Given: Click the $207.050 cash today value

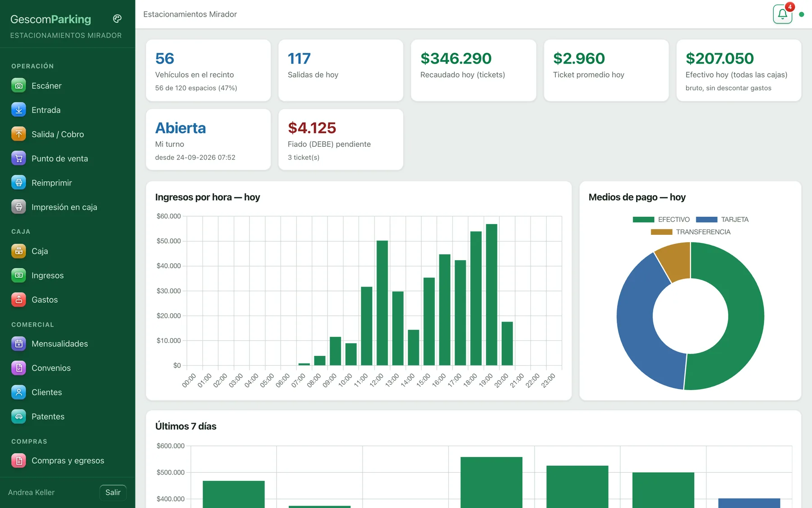Looking at the screenshot, I should [720, 58].
